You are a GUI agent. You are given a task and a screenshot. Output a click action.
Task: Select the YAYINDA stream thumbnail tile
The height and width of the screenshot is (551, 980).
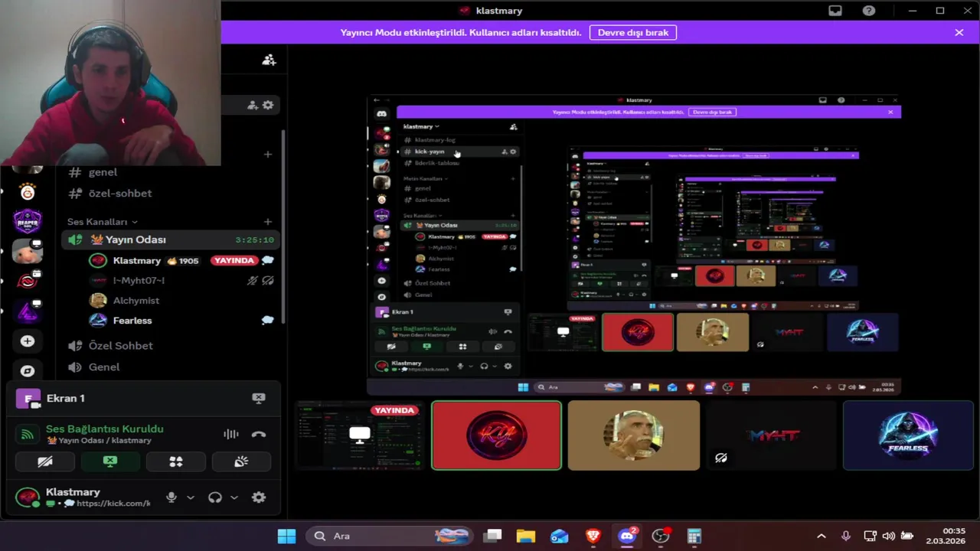[x=359, y=435]
